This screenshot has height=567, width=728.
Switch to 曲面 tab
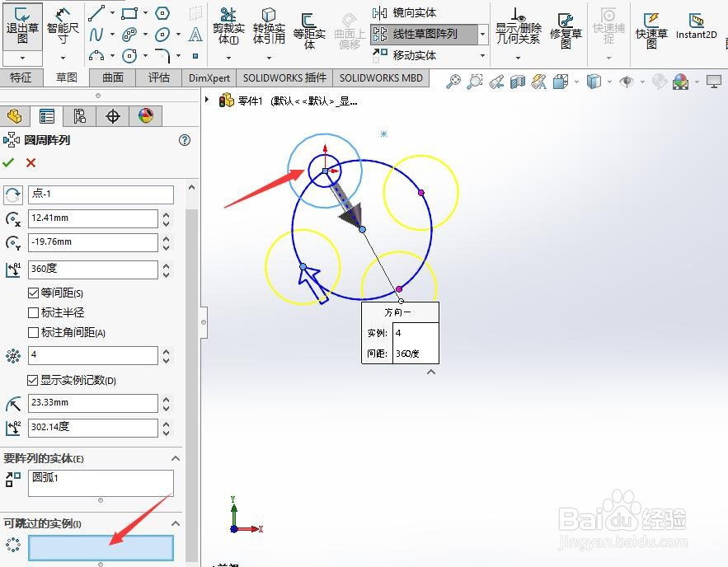click(x=113, y=78)
